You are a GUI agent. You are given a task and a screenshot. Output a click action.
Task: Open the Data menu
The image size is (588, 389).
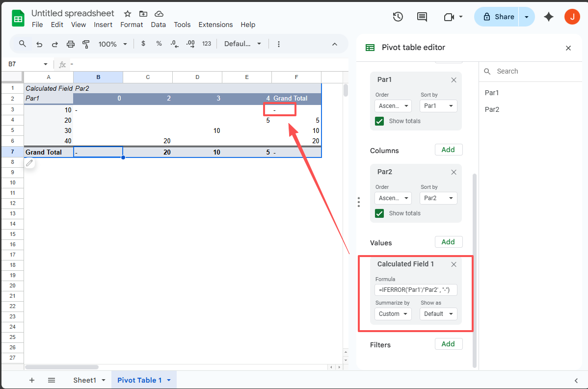click(x=158, y=25)
